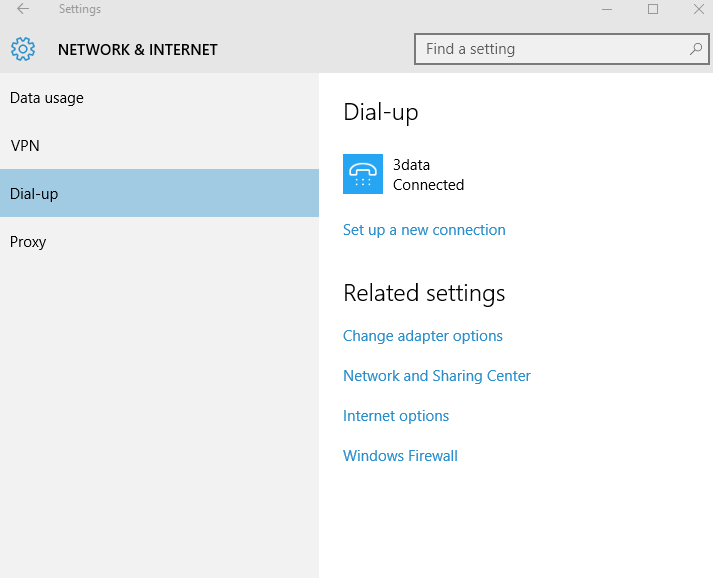Maximize the Settings window
Viewport: 713px width, 578px height.
(653, 9)
